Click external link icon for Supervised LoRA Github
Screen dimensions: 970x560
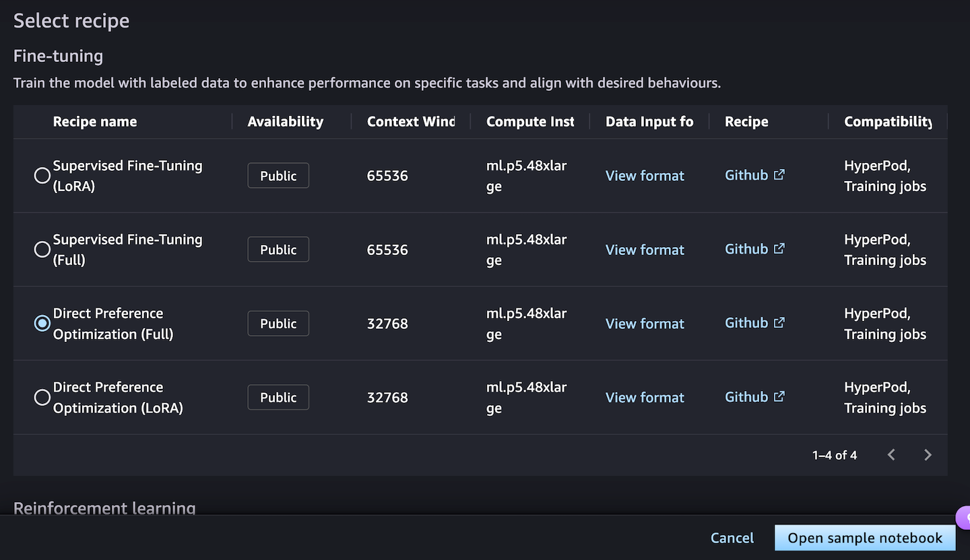(x=779, y=175)
